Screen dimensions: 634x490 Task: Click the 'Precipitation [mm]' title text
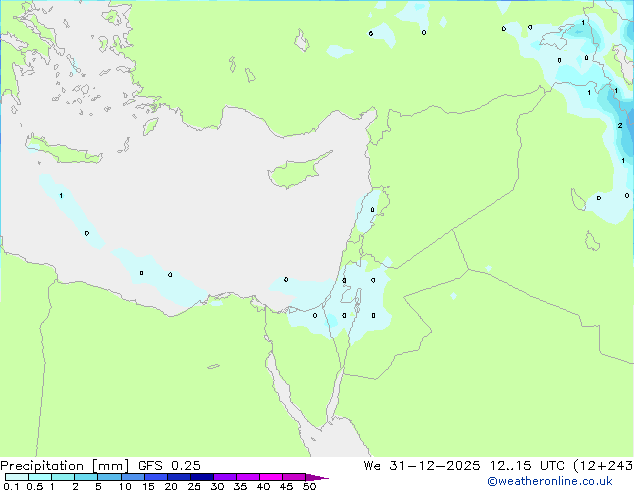64,466
